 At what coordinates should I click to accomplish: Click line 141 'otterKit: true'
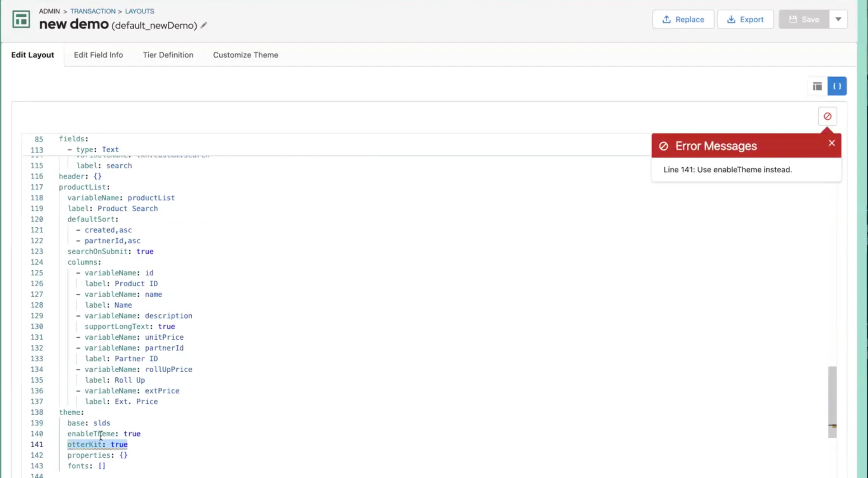coord(97,445)
